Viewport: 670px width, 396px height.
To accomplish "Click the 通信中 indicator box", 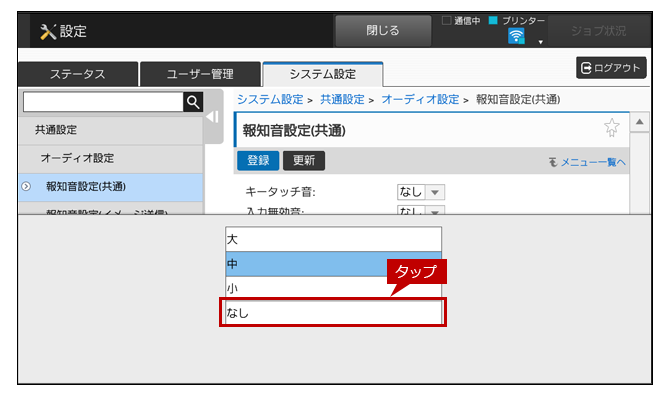I will (x=447, y=21).
